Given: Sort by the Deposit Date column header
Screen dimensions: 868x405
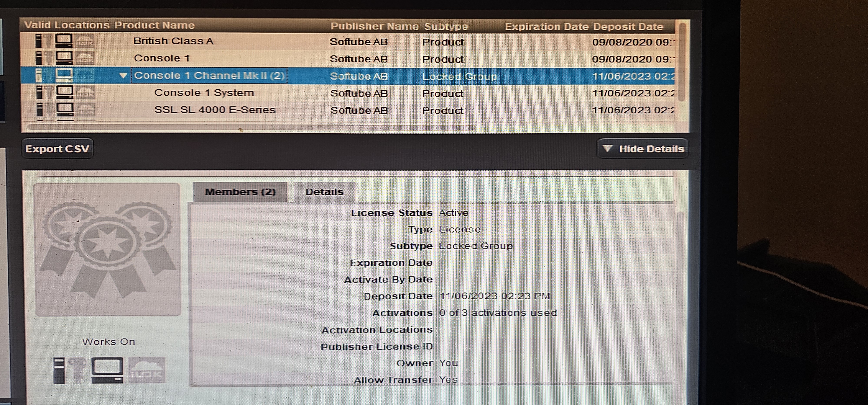Looking at the screenshot, I should pyautogui.click(x=628, y=27).
